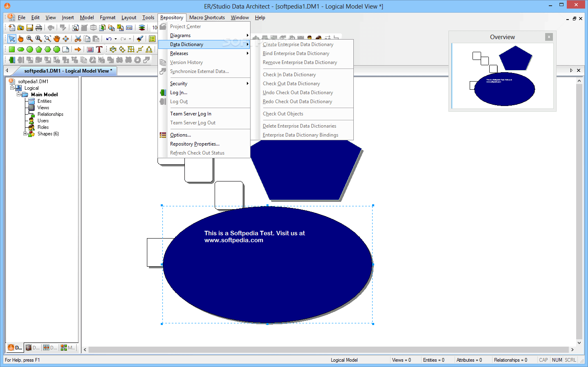The image size is (588, 367).
Task: Select Users node in model tree
Action: pyautogui.click(x=43, y=120)
